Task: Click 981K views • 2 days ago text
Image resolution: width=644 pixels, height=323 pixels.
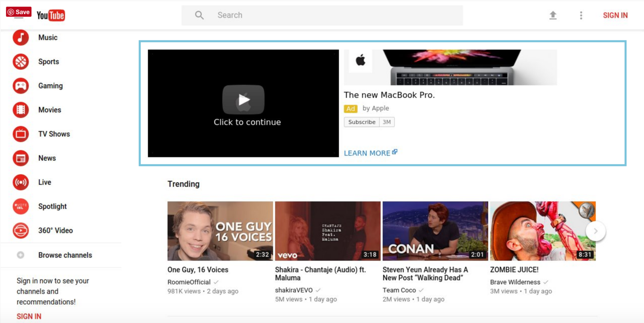Action: (x=203, y=291)
